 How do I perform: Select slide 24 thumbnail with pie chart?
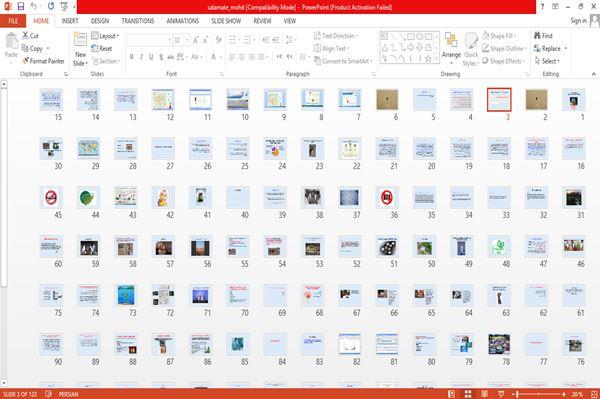(x=275, y=148)
